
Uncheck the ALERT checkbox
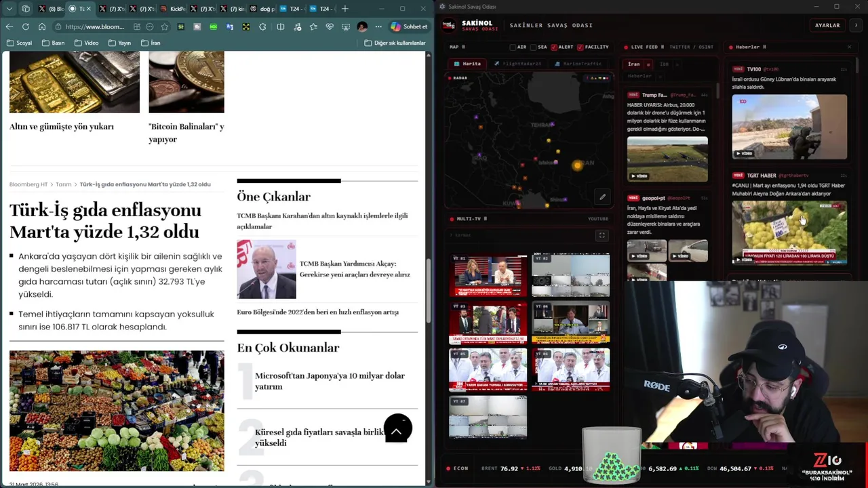click(554, 47)
